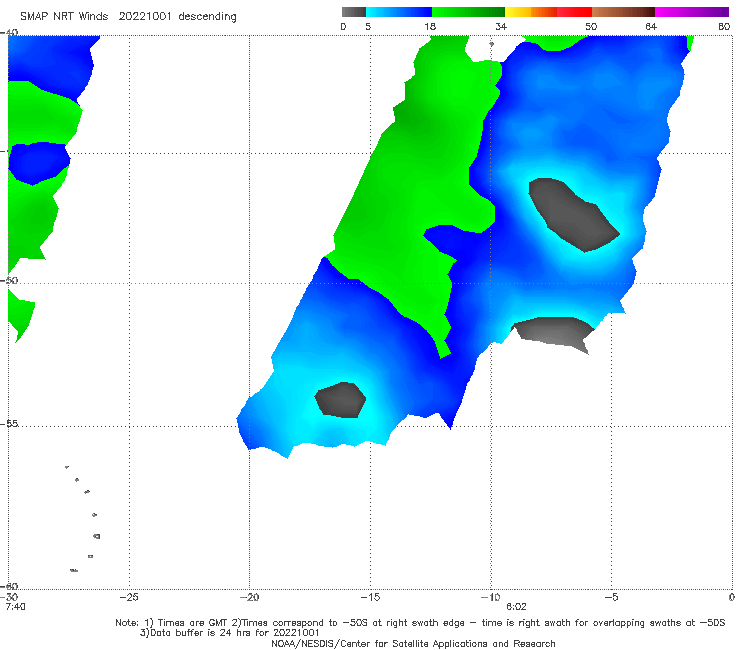This screenshot has width=740, height=650.
Task: Click the longitude label '-15'
Action: (x=370, y=597)
